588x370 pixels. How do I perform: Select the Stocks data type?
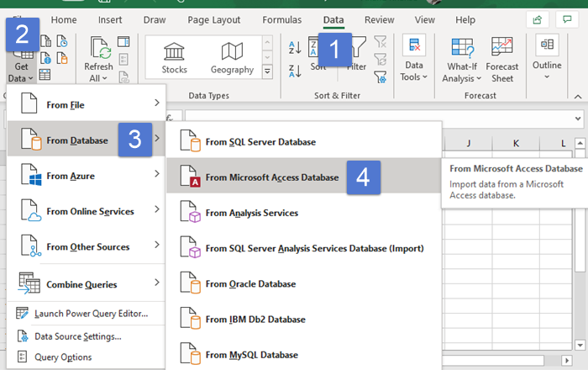[174, 58]
